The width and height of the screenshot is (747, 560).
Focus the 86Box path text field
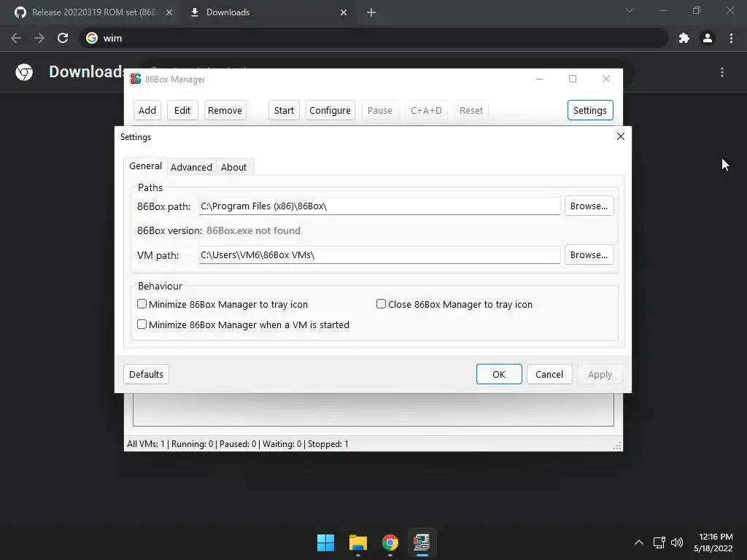379,206
